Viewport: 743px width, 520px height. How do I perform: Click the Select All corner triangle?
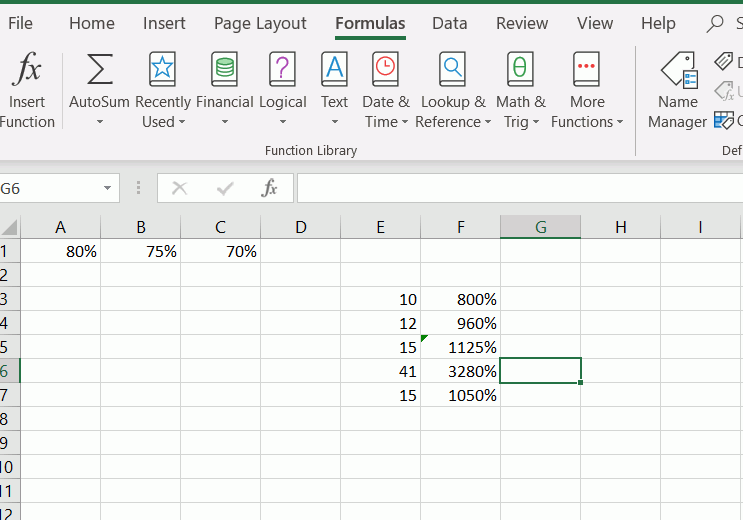(10, 227)
